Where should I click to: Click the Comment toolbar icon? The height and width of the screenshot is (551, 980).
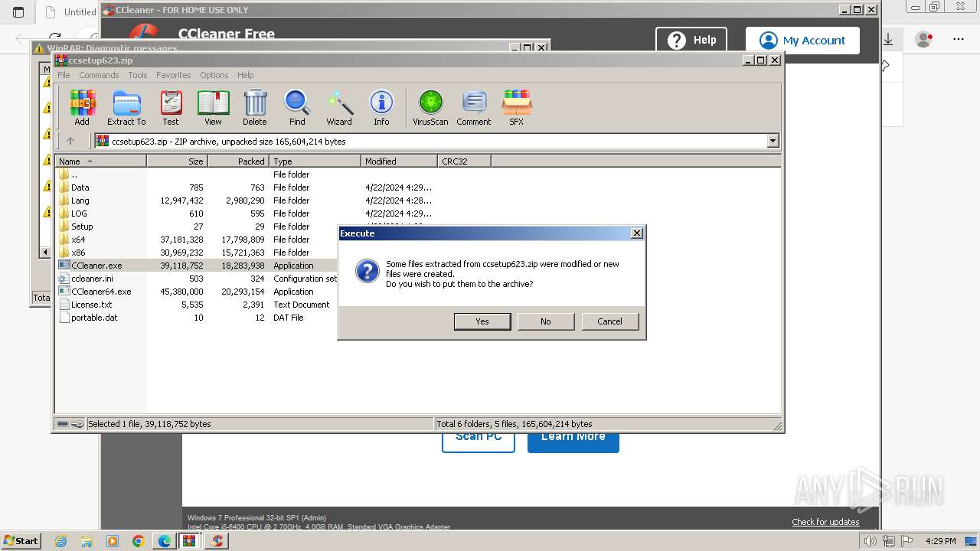474,108
